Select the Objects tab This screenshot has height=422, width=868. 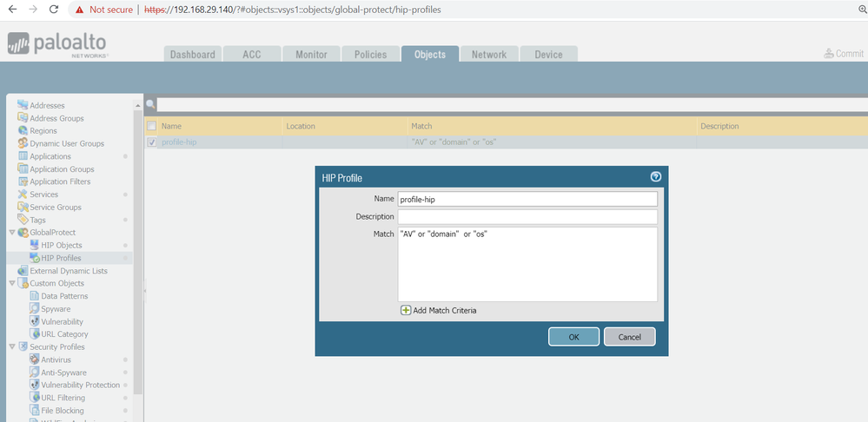tap(430, 54)
